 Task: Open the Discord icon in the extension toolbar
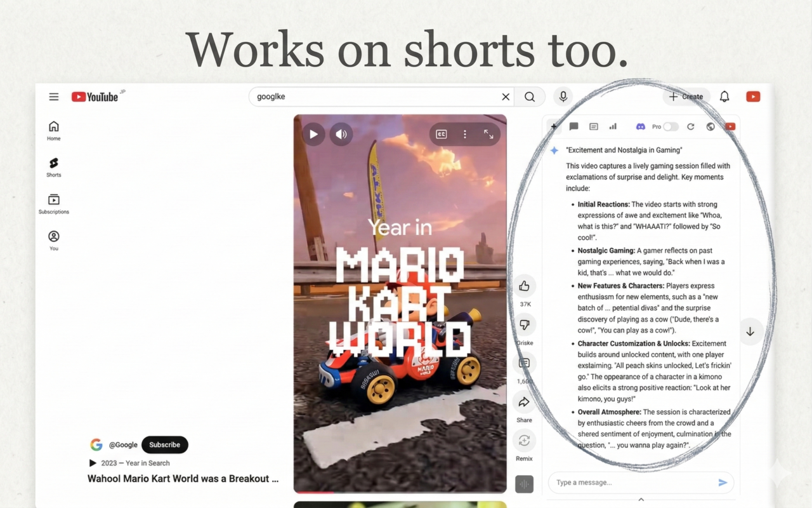(641, 126)
